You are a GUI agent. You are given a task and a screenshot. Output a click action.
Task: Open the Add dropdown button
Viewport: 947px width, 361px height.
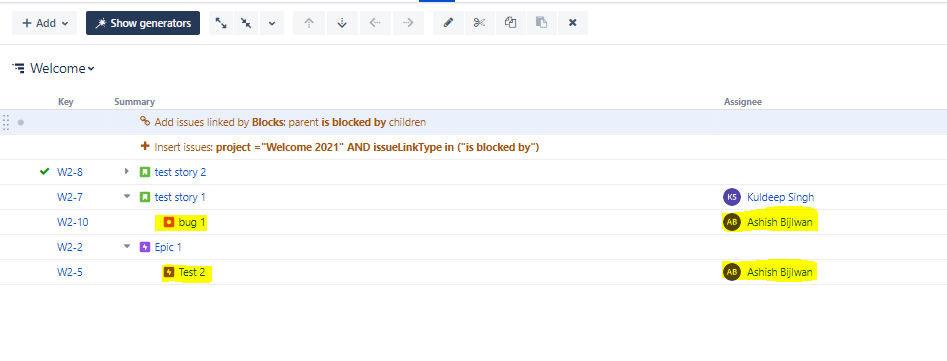pos(45,23)
